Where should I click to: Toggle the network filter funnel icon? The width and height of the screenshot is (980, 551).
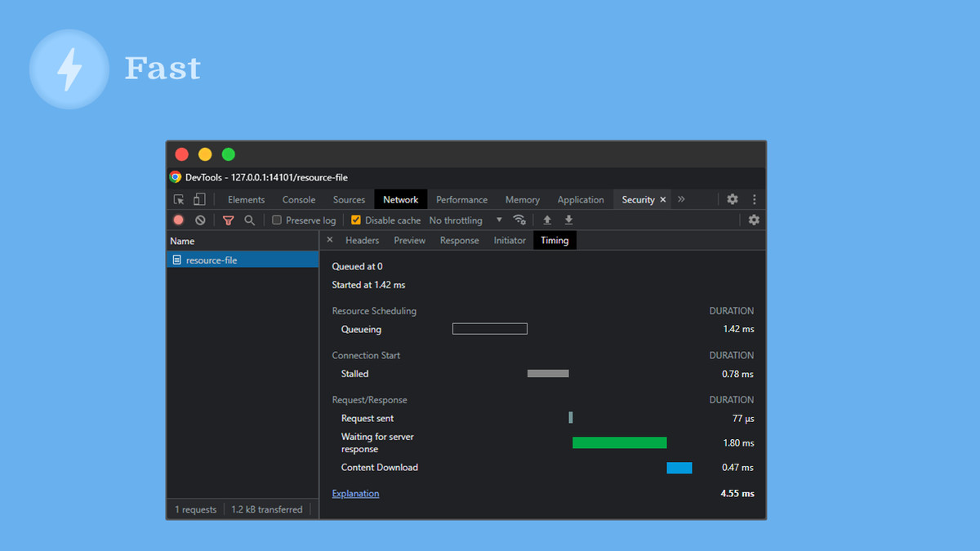pyautogui.click(x=229, y=220)
